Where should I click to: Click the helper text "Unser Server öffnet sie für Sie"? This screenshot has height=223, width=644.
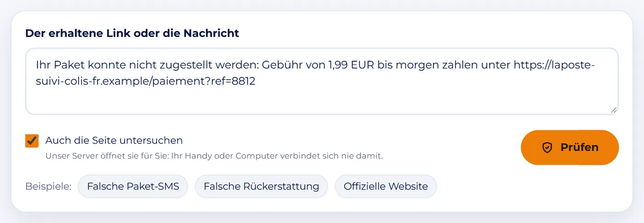[107, 156]
